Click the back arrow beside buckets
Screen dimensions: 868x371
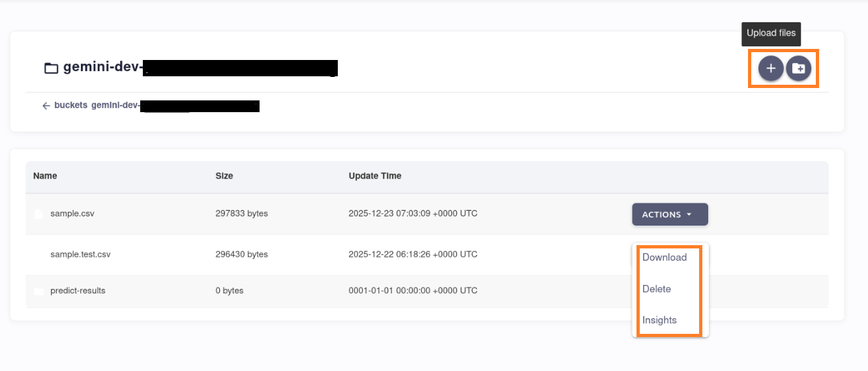(x=46, y=106)
